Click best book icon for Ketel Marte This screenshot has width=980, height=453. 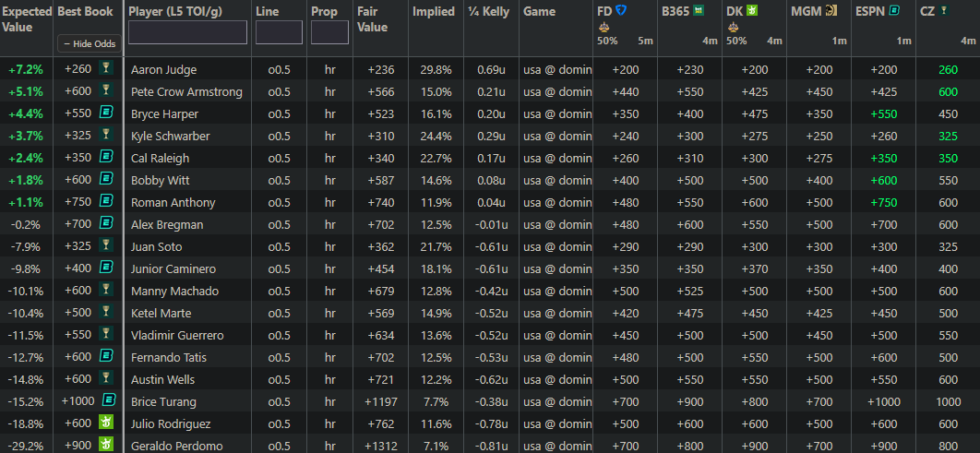pos(106,312)
